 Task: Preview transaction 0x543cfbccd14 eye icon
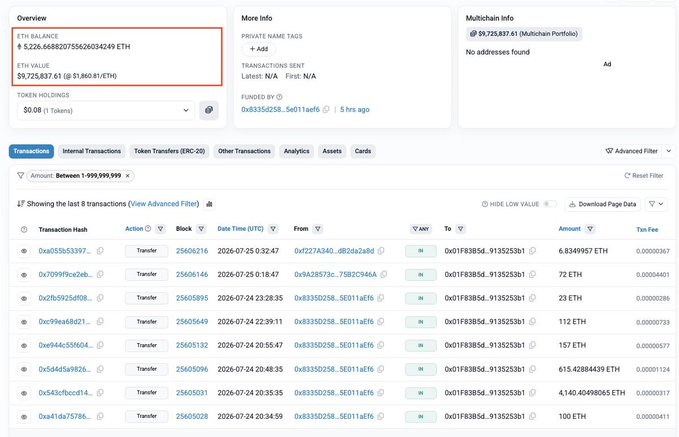24,393
